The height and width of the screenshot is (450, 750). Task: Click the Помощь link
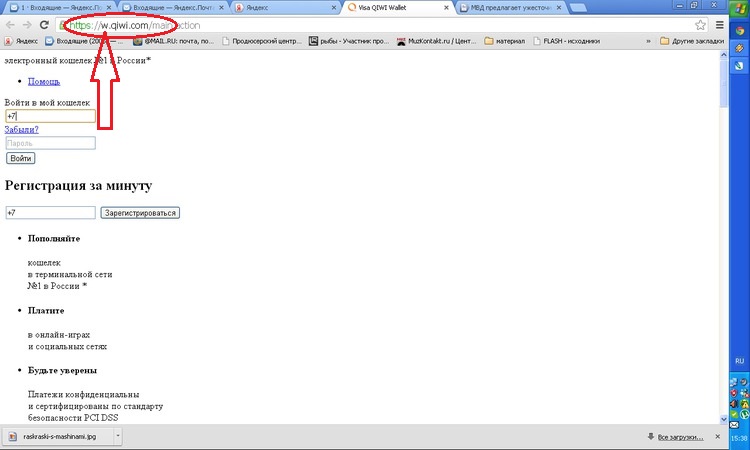tap(44, 81)
